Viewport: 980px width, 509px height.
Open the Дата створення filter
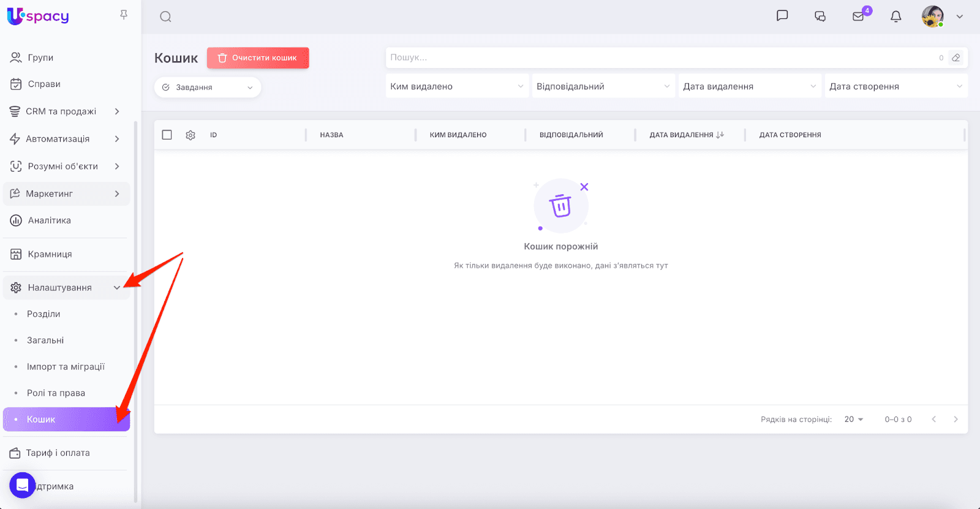tap(896, 86)
